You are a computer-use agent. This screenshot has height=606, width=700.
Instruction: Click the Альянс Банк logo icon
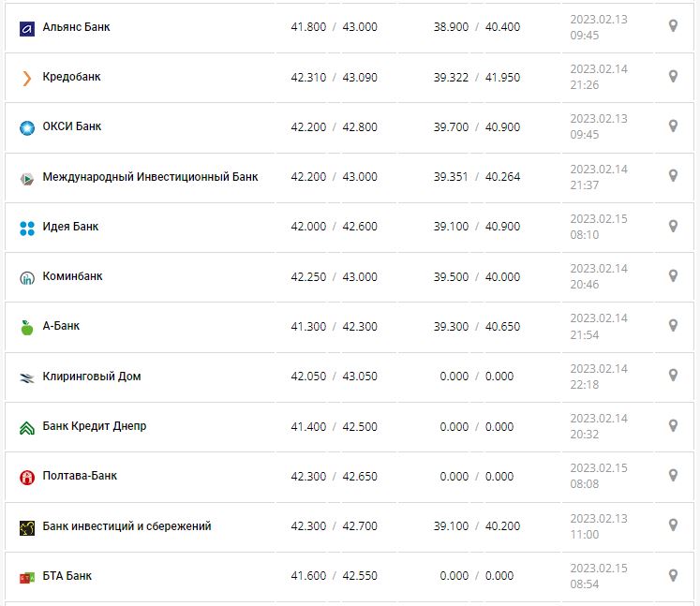point(26,28)
